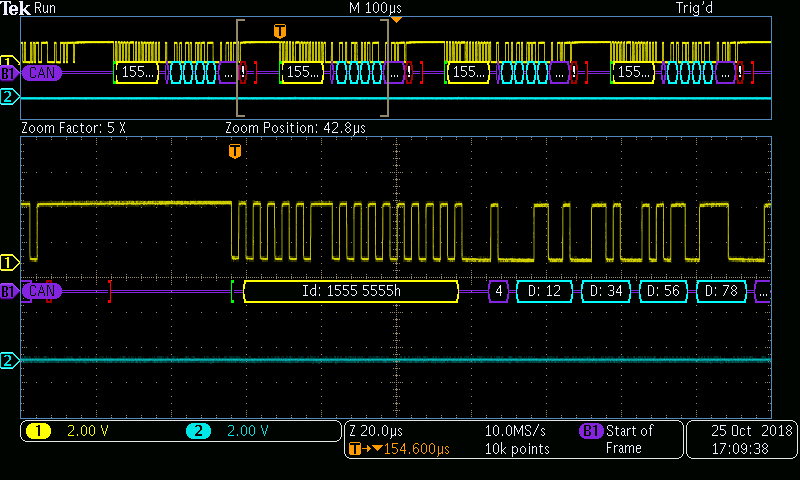This screenshot has height=480, width=800.
Task: Click the M 100µs timebase readout
Action: 375,8
